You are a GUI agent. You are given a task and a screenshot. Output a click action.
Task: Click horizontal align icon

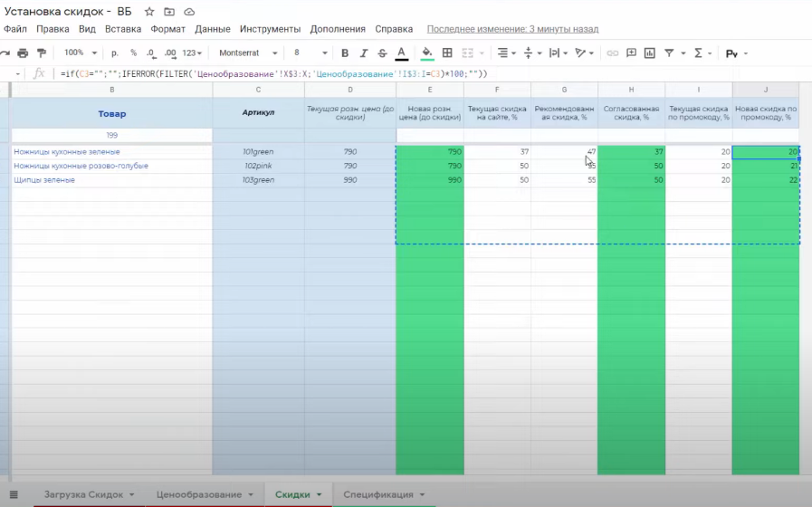502,53
